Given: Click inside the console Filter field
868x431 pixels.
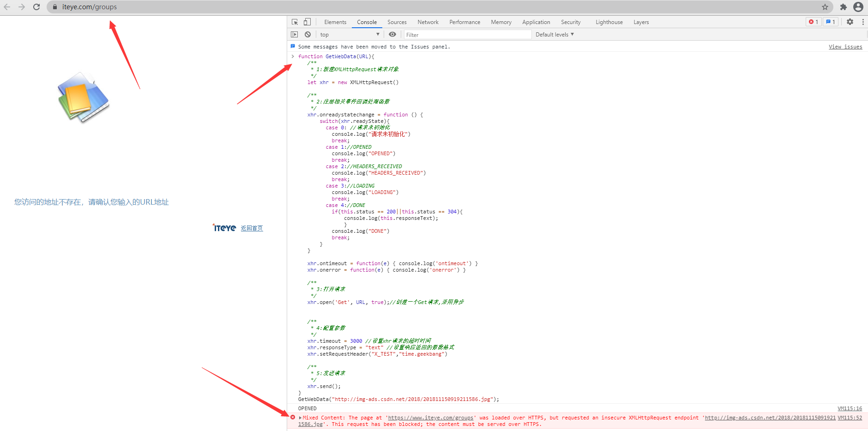Looking at the screenshot, I should pos(466,34).
